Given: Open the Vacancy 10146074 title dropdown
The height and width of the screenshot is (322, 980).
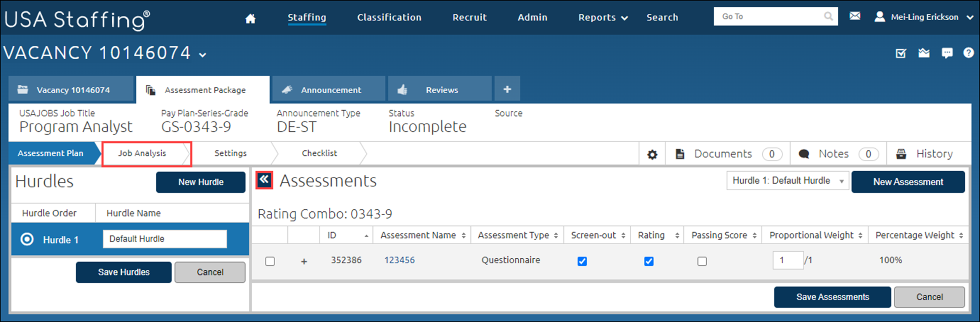Looking at the screenshot, I should [203, 55].
